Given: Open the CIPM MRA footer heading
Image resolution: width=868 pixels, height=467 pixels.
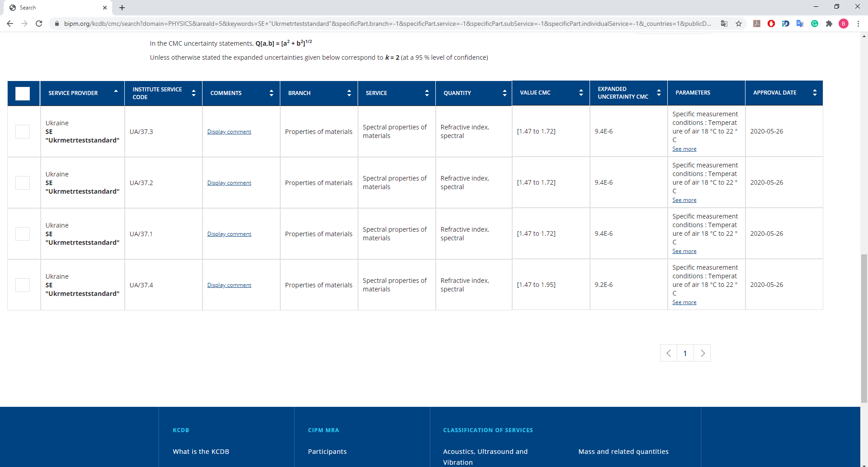Looking at the screenshot, I should tap(323, 430).
